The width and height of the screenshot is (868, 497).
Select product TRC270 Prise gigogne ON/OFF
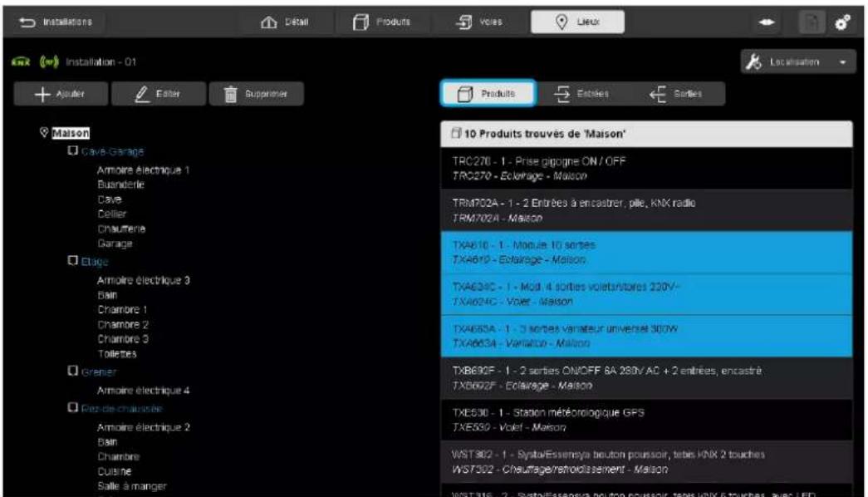click(646, 169)
